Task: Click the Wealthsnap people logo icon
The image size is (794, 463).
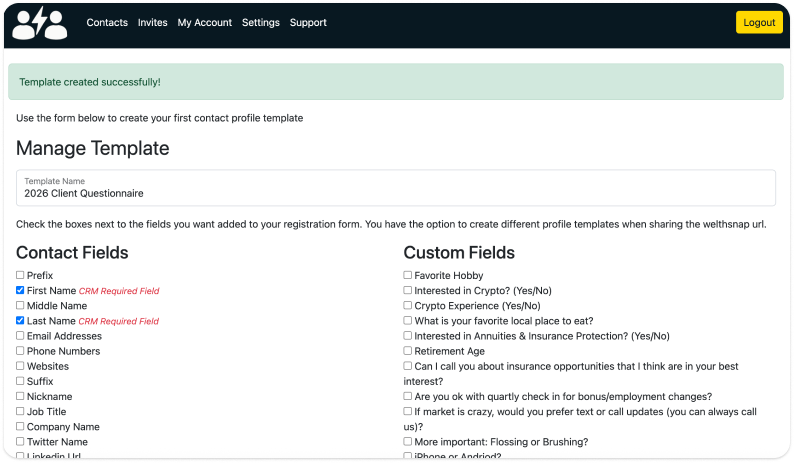Action: 40,22
